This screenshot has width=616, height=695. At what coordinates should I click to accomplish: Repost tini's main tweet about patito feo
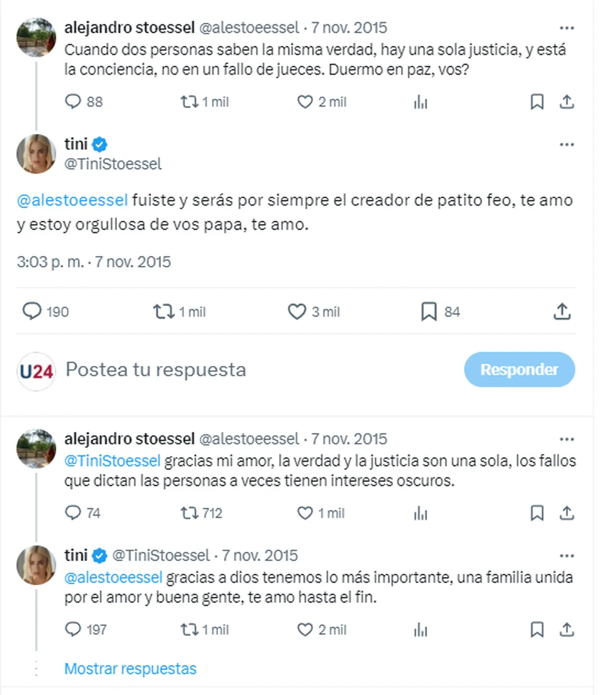164,312
